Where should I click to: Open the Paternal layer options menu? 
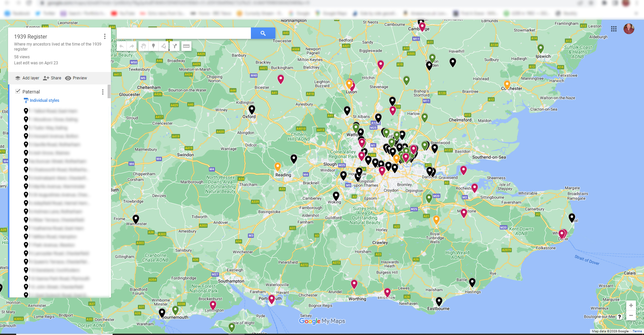coord(103,92)
